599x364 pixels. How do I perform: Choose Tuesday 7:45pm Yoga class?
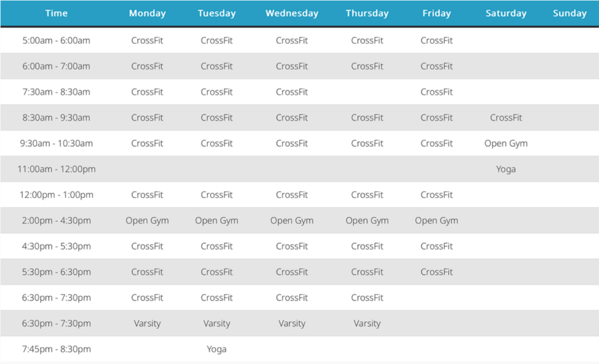217,349
